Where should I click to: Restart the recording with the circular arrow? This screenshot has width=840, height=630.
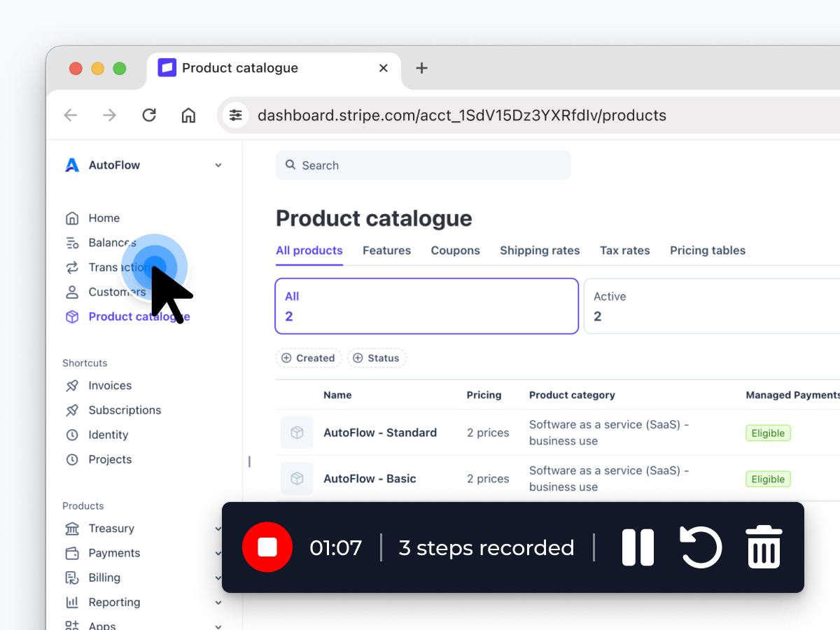pyautogui.click(x=701, y=547)
